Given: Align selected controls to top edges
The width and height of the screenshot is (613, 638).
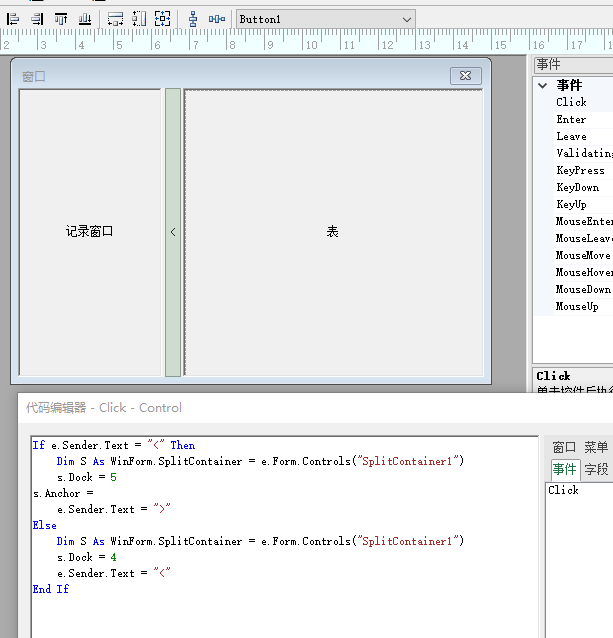Looking at the screenshot, I should [61, 19].
